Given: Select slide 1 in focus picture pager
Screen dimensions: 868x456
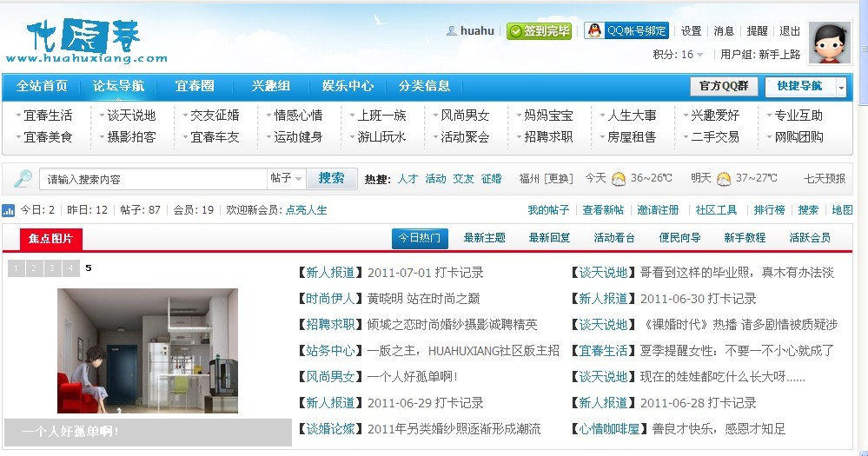Looking at the screenshot, I should point(16,268).
